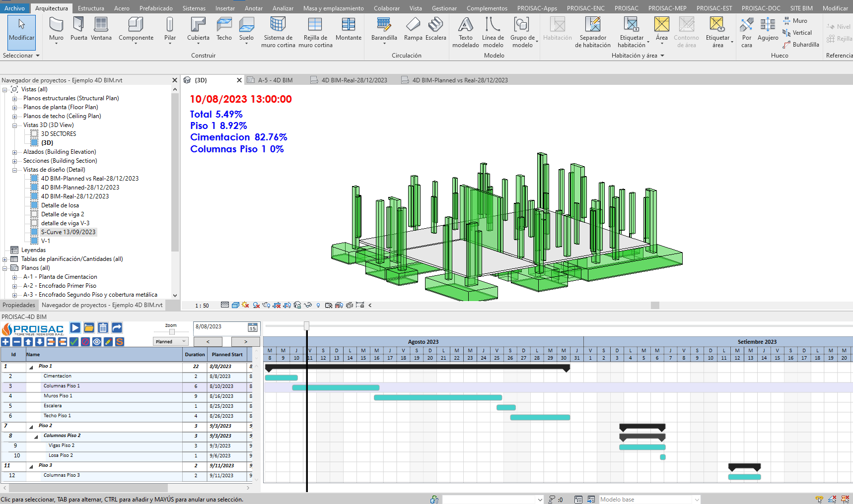Screen dimensions: 853x504
Task: Select the Ventana window tool
Action: (101, 29)
